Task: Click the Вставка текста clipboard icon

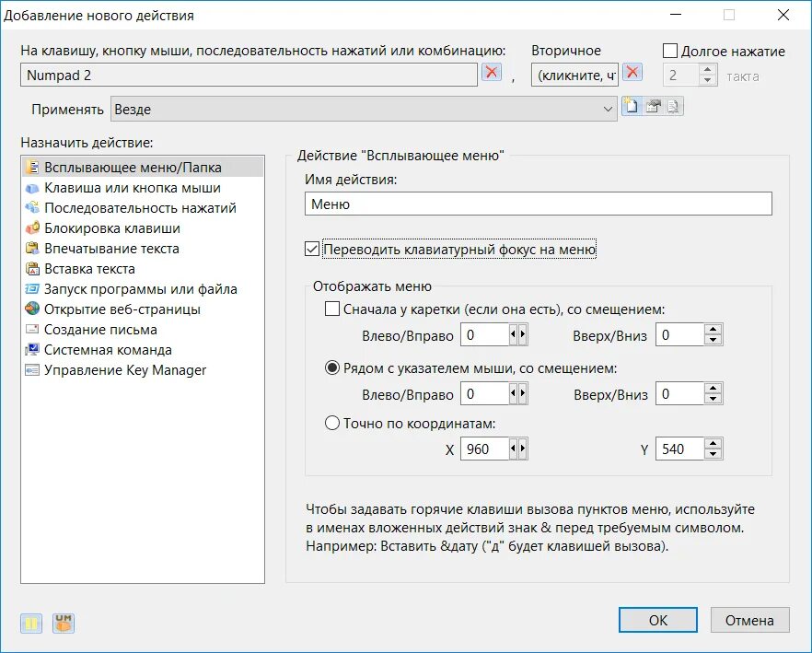Action: pos(32,268)
